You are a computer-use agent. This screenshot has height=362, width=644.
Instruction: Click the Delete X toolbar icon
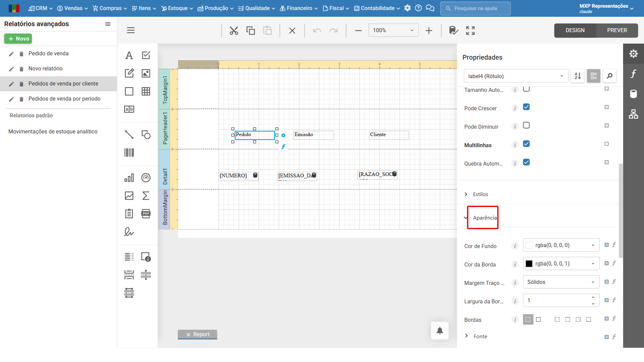292,31
